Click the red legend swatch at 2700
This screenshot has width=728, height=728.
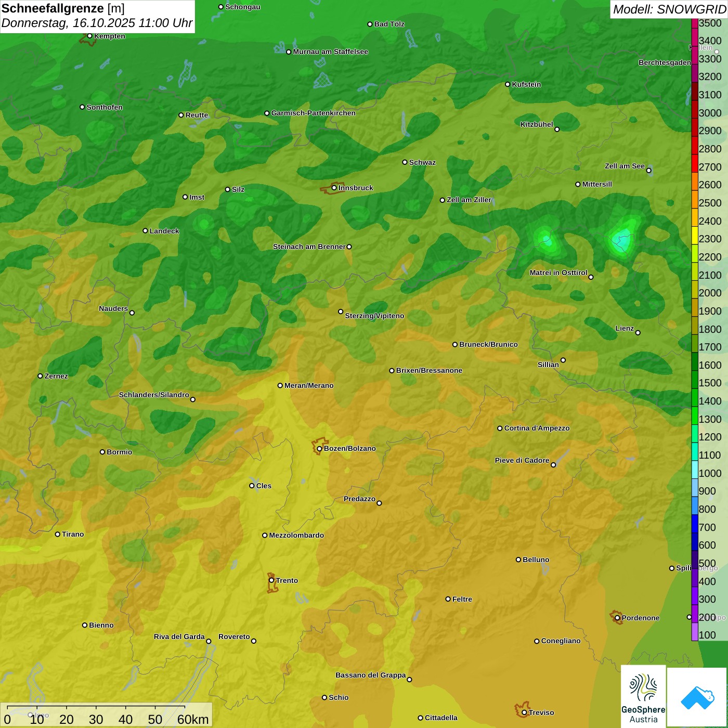pos(695,163)
